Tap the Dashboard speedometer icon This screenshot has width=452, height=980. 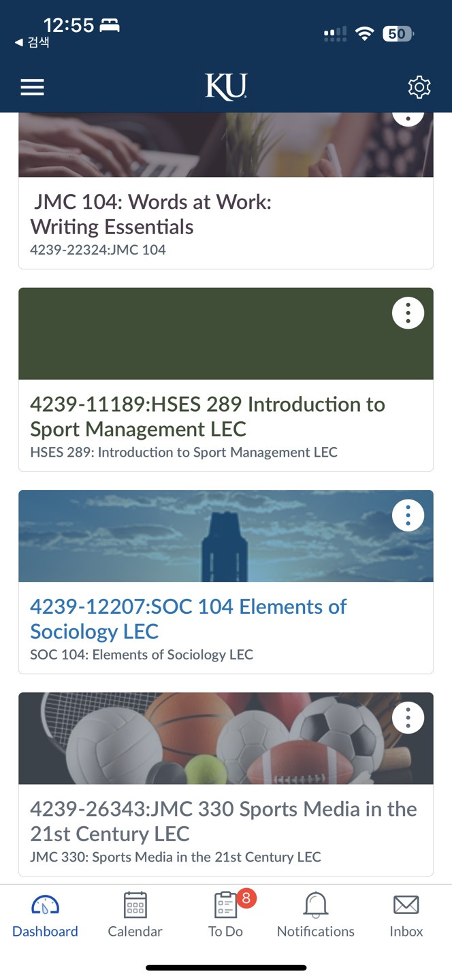tap(45, 905)
